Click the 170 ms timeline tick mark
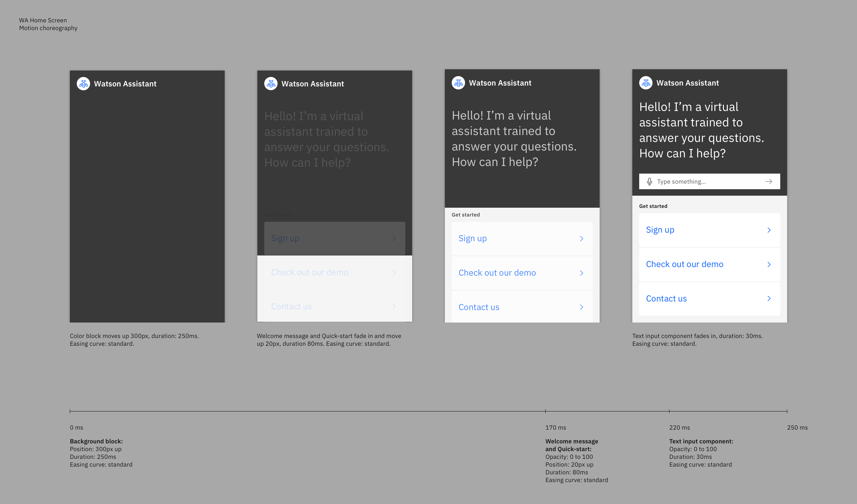 [545, 412]
